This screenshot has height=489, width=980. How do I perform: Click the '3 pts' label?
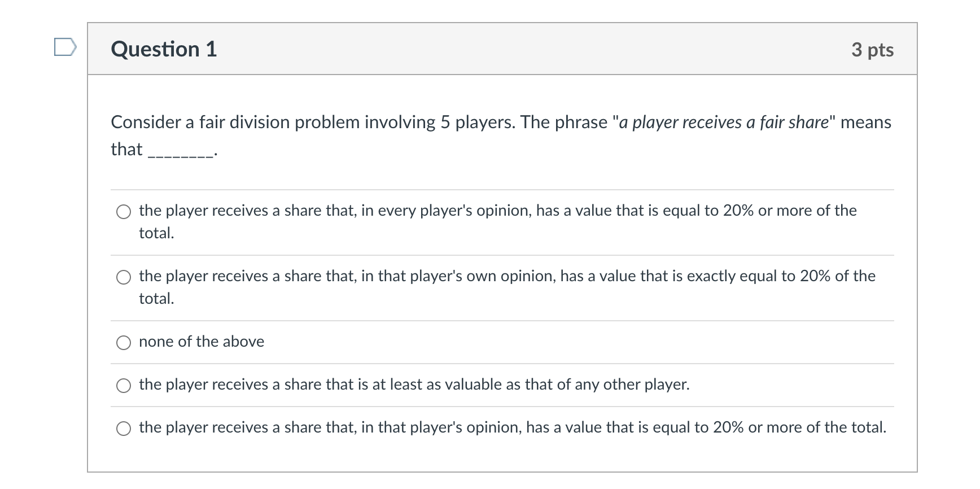tap(873, 50)
